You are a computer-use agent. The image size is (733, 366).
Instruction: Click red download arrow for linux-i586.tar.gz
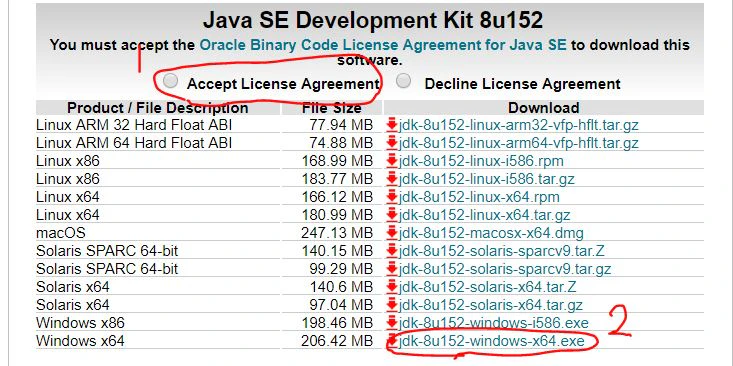point(392,179)
